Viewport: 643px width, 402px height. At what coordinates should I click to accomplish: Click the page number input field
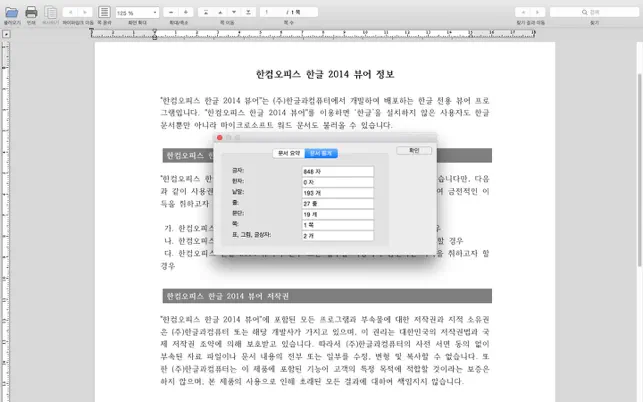point(289,12)
